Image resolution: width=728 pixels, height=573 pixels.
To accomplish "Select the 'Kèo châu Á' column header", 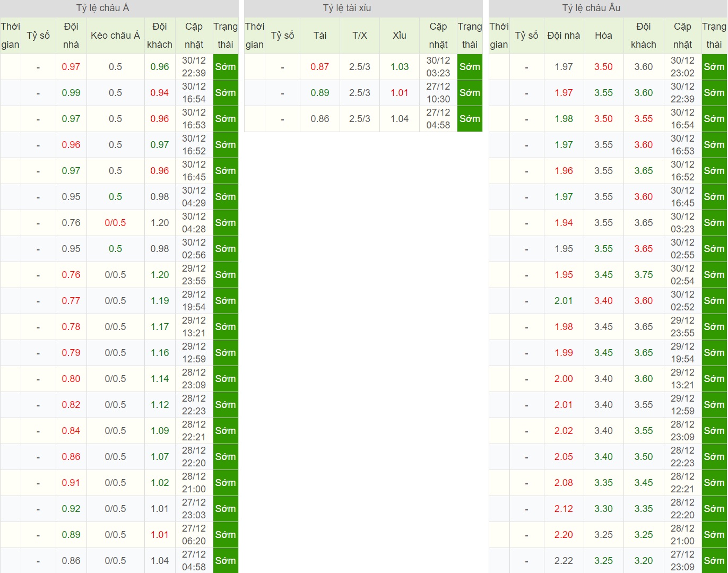I will tap(115, 36).
